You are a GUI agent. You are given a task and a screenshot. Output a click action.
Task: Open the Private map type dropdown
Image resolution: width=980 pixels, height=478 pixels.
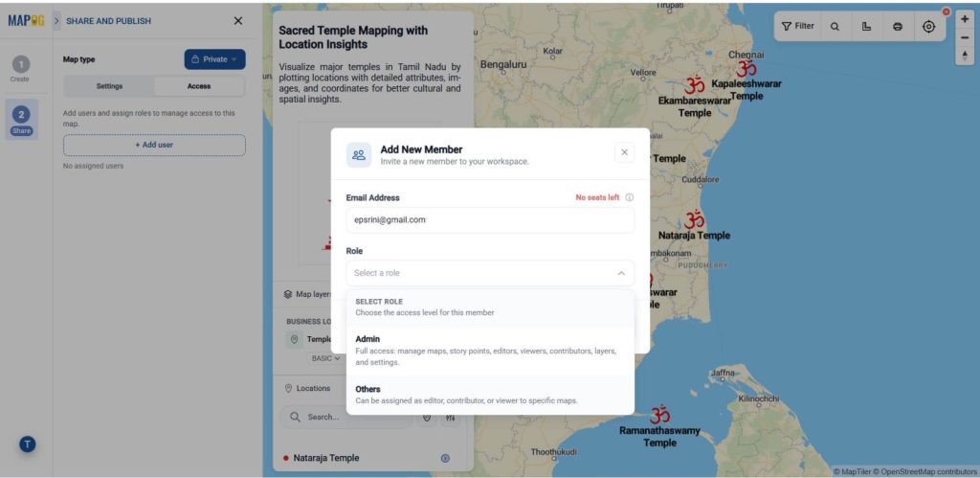coord(215,59)
